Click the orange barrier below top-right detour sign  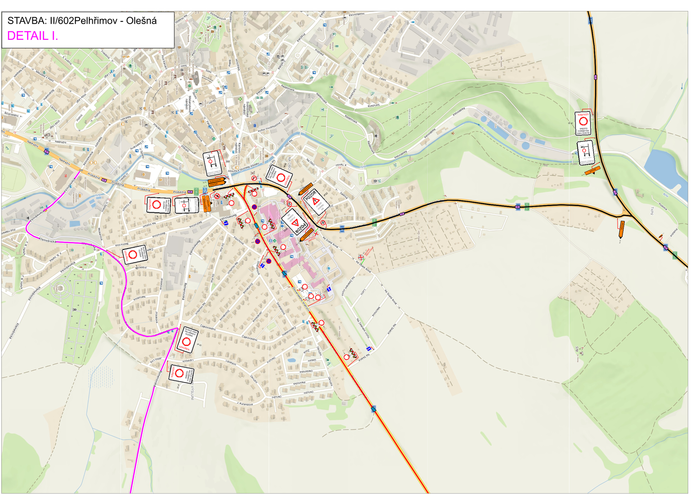593,171
